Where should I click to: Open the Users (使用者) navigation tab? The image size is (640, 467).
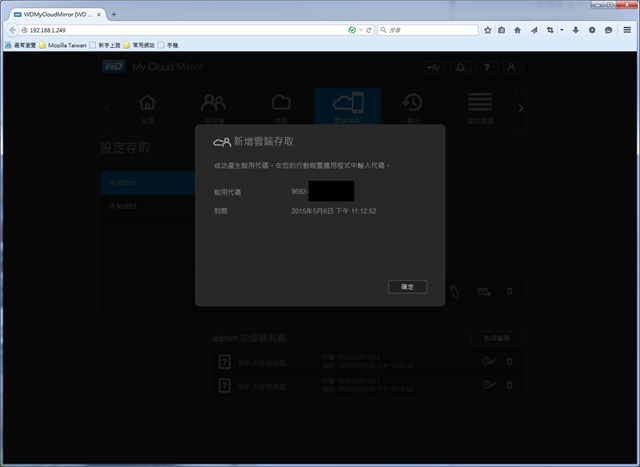pyautogui.click(x=213, y=108)
